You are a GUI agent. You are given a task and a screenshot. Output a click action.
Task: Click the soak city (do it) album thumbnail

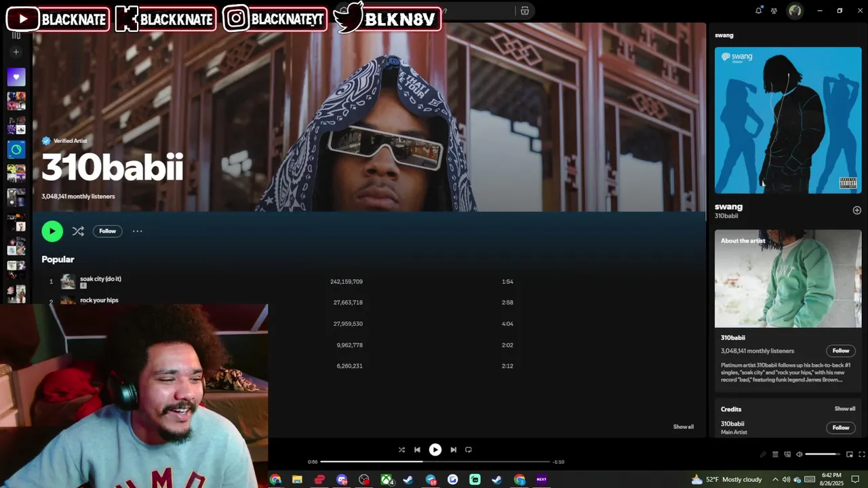tap(68, 281)
